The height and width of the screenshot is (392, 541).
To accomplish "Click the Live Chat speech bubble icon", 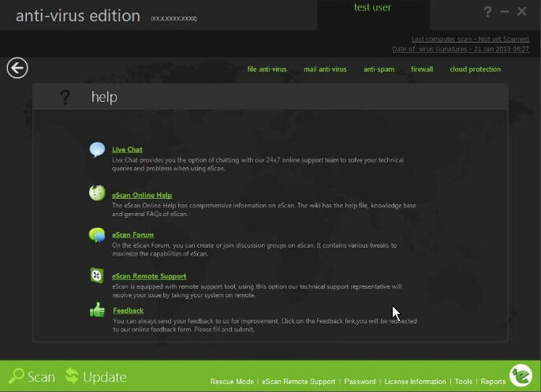I will 97,150.
